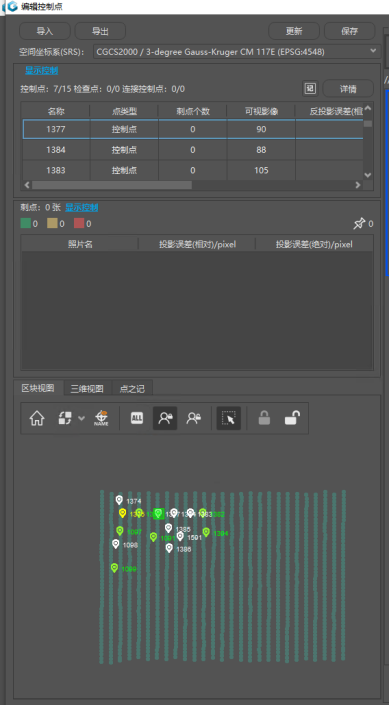Image resolution: width=389 pixels, height=705 pixels.
Task: Open the dropdown arrow beside the layout icon
Action: 81,419
